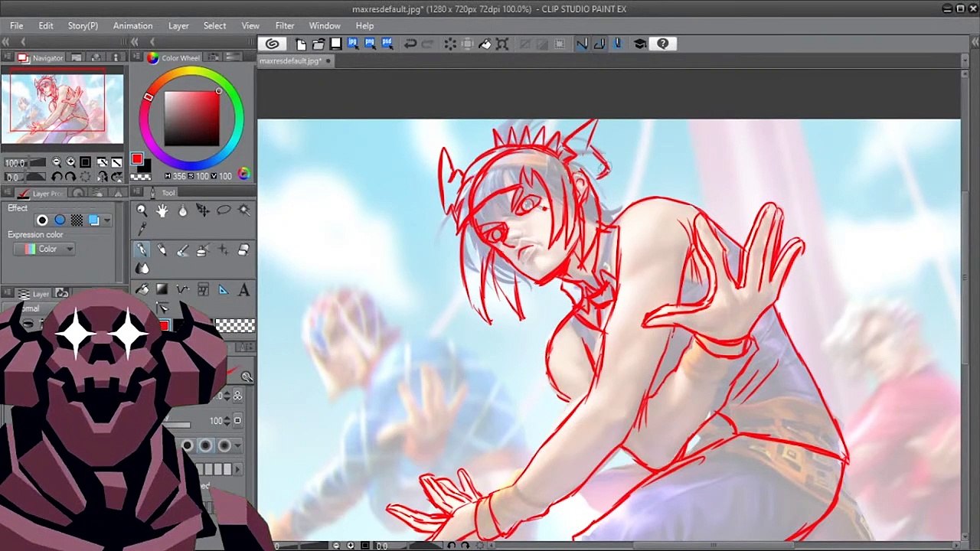
Task: Select the Text tool
Action: pyautogui.click(x=243, y=289)
